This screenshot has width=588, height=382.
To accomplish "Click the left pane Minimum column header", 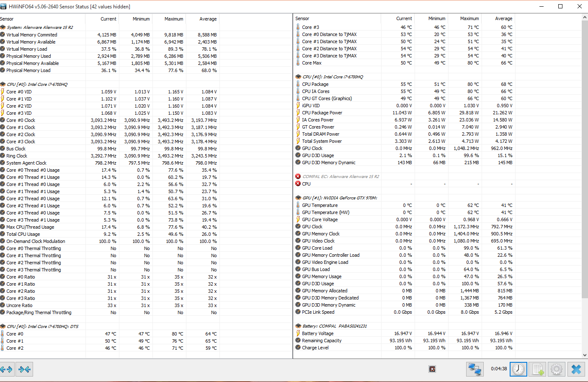I will click(x=136, y=19).
